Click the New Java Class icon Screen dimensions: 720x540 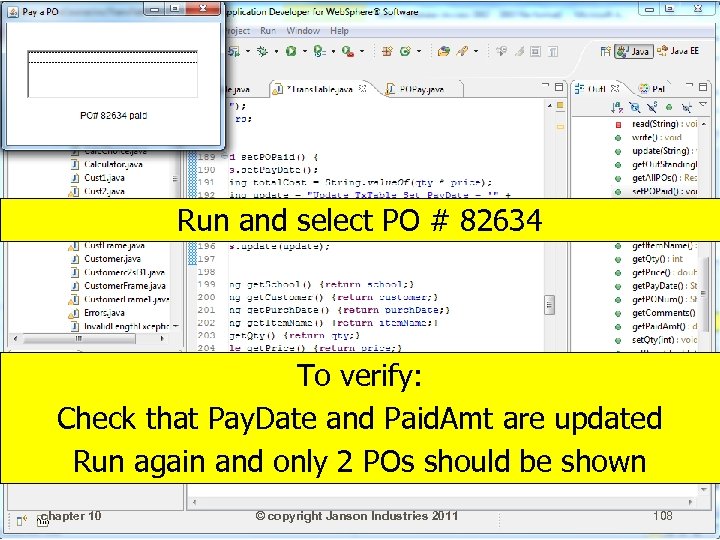[405, 51]
